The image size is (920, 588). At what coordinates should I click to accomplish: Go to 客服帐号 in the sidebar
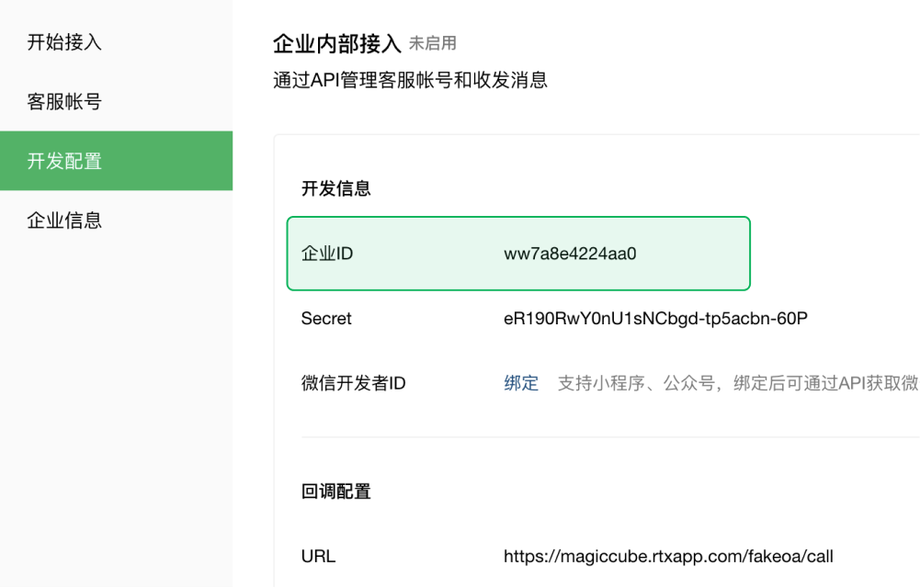pyautogui.click(x=64, y=102)
